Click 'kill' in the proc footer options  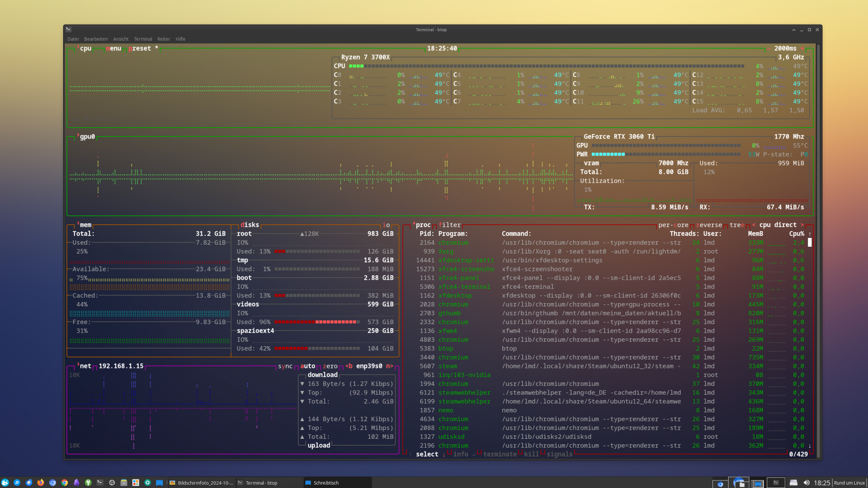[x=532, y=454]
